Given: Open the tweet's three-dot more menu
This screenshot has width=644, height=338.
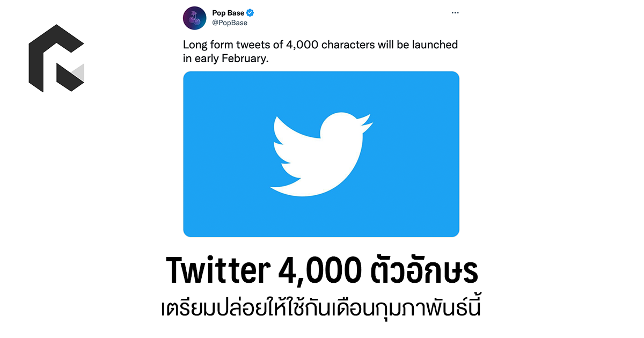Looking at the screenshot, I should click(455, 12).
